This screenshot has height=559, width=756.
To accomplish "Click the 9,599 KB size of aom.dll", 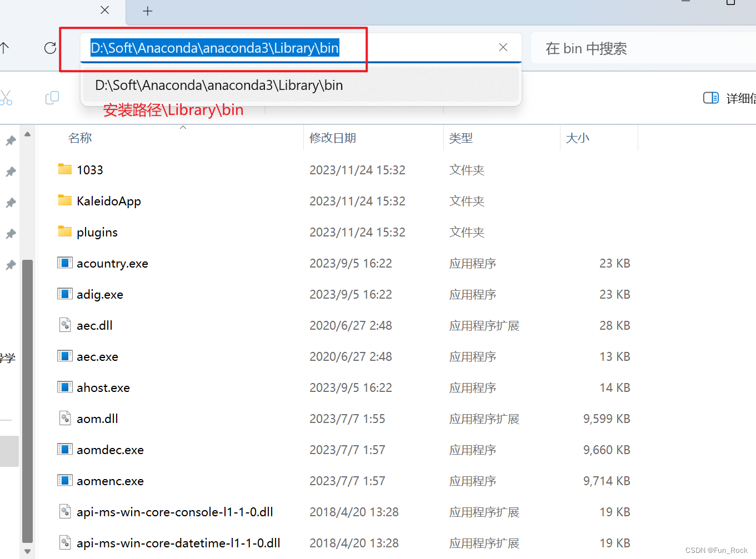I will tap(607, 419).
